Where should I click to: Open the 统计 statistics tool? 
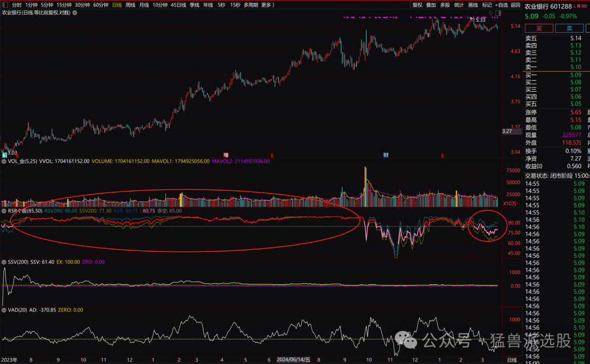tap(459, 5)
